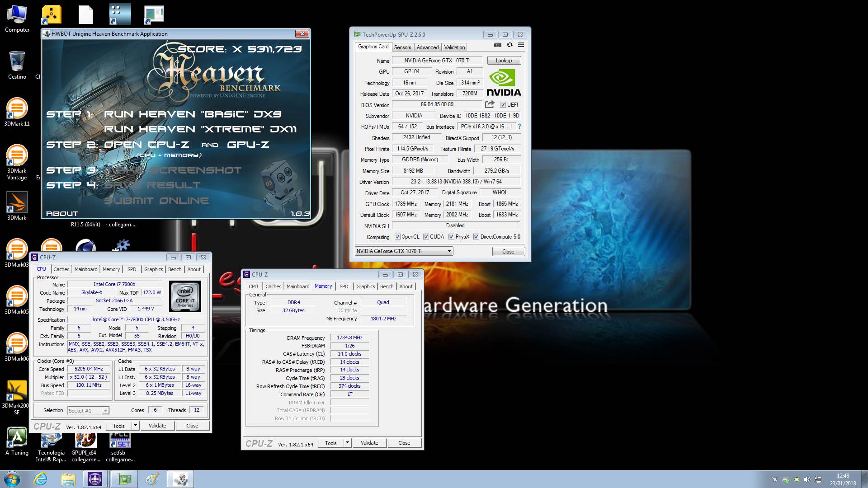The height and width of the screenshot is (488, 868).
Task: Open Windows Explorer folder in taskbar
Action: 68,479
